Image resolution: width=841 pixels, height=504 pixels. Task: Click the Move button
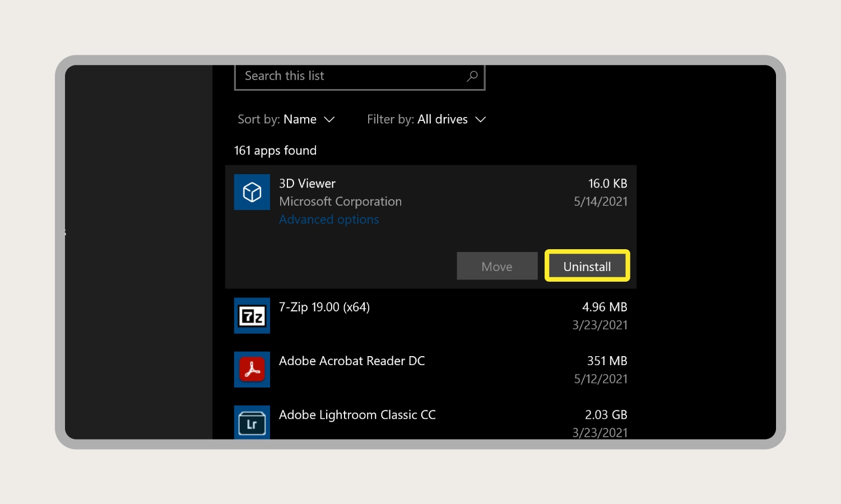click(x=497, y=266)
